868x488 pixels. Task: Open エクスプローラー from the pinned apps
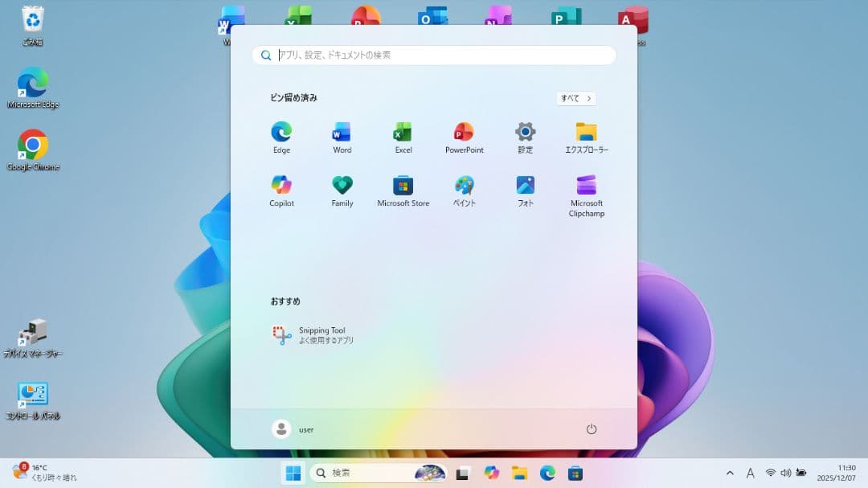pyautogui.click(x=586, y=135)
